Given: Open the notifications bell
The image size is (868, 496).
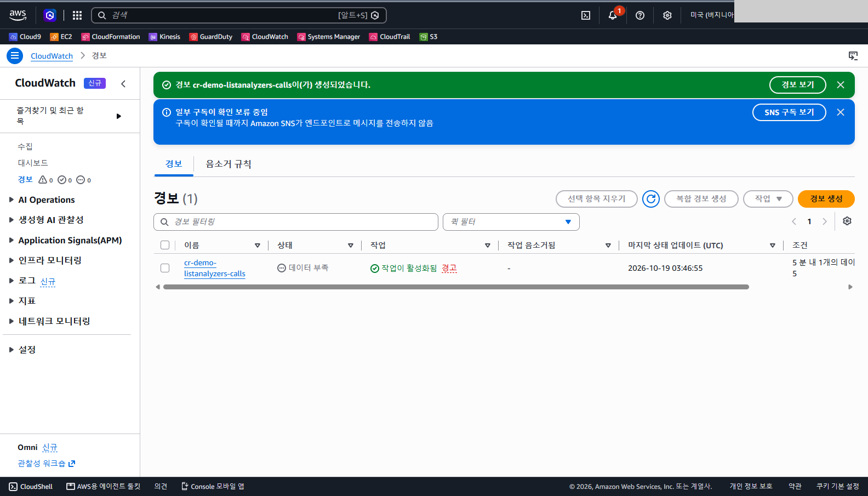Looking at the screenshot, I should [x=613, y=15].
